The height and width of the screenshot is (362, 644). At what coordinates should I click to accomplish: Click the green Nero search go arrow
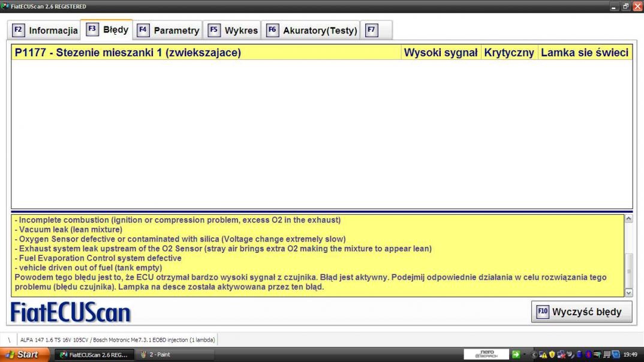pyautogui.click(x=516, y=354)
